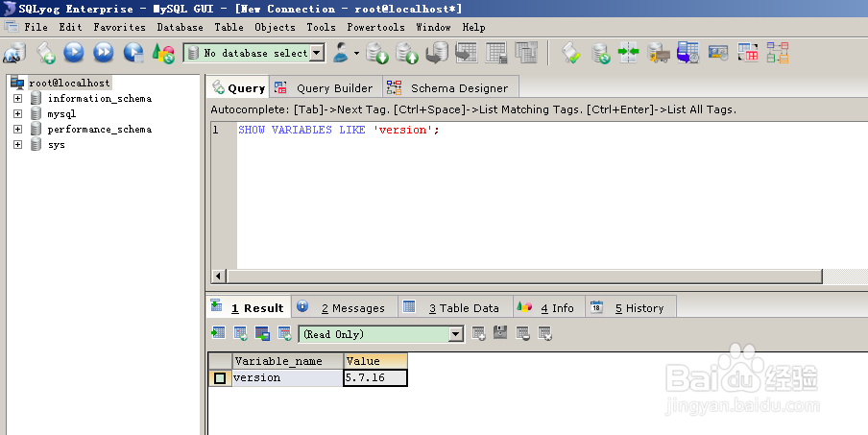
Task: Expand the information_schema database node
Action: pyautogui.click(x=17, y=99)
